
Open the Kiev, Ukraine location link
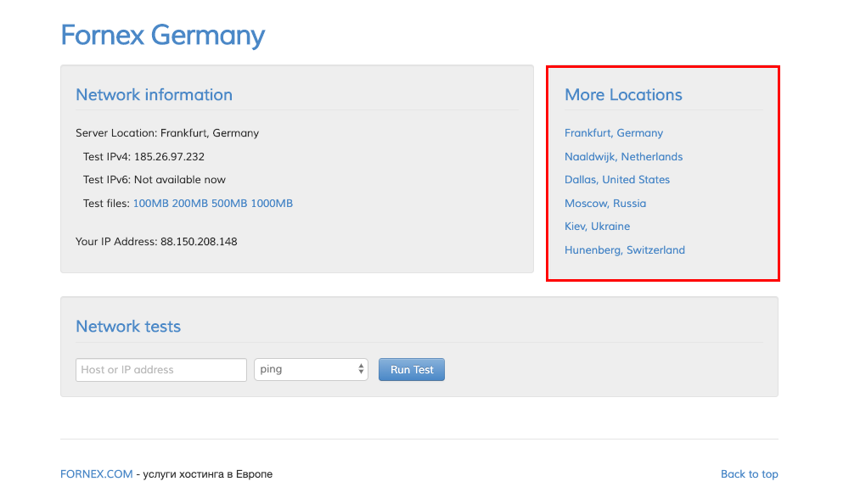[x=597, y=227]
